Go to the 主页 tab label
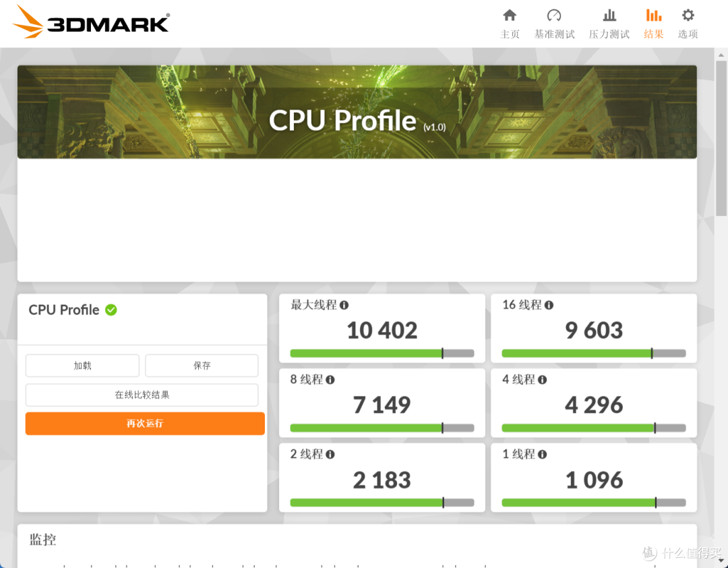Screen dimensions: 728x568 (510, 34)
